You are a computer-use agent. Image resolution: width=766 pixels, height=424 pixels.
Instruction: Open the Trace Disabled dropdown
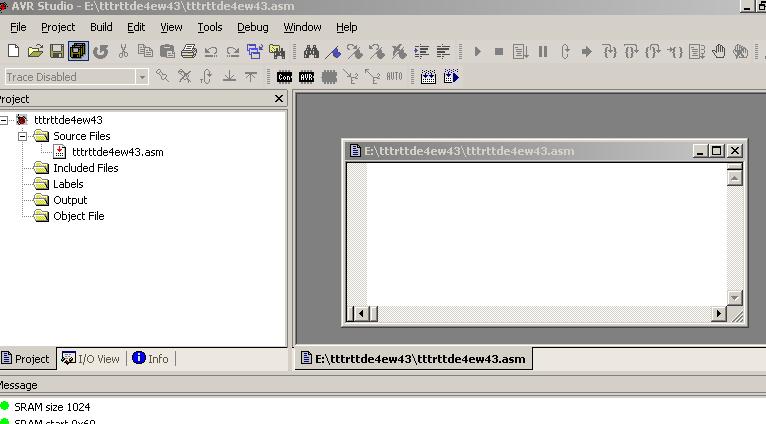[x=142, y=77]
